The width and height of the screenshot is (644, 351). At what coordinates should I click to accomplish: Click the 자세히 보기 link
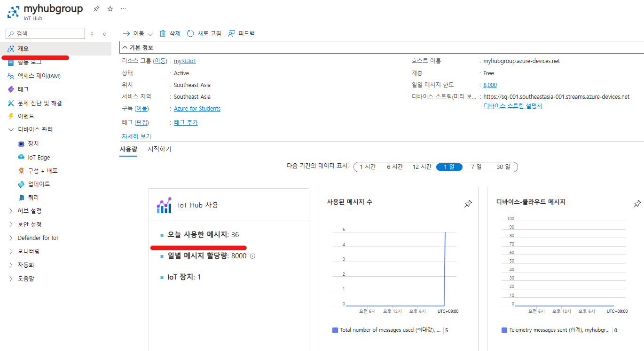pos(136,136)
